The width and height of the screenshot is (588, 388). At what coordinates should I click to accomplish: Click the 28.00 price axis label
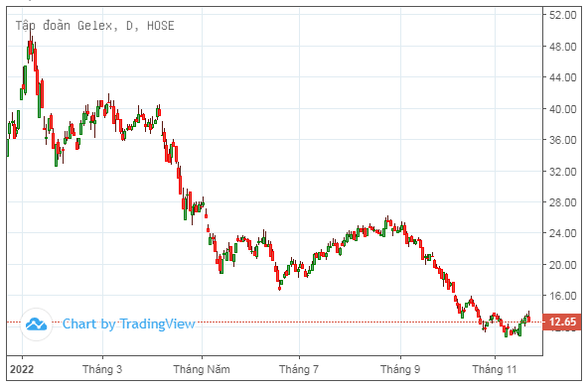[562, 202]
